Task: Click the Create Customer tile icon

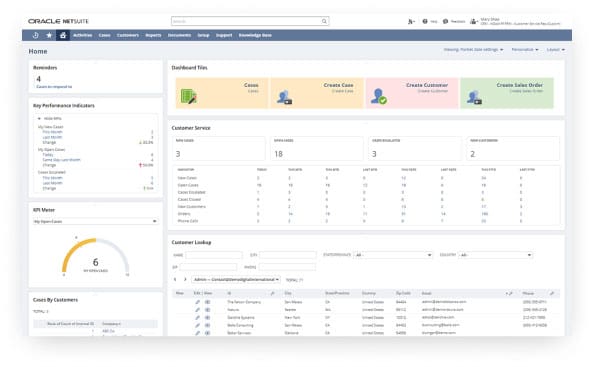Action: [x=378, y=96]
